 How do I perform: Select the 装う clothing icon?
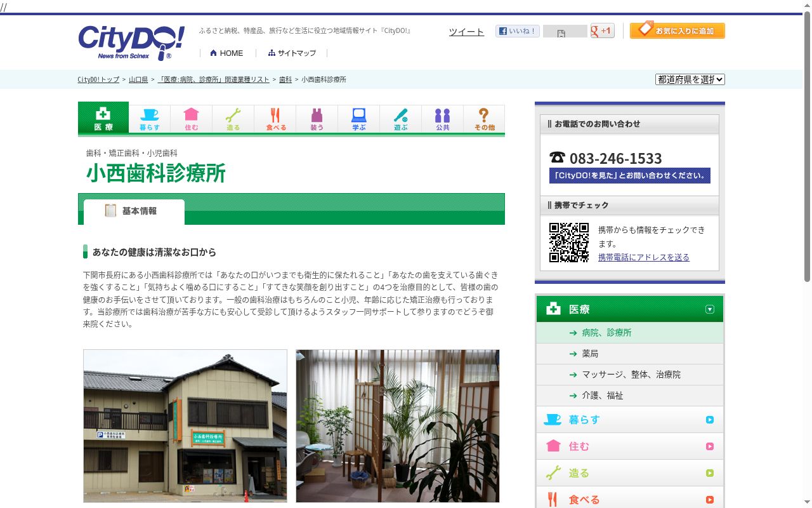[317, 119]
